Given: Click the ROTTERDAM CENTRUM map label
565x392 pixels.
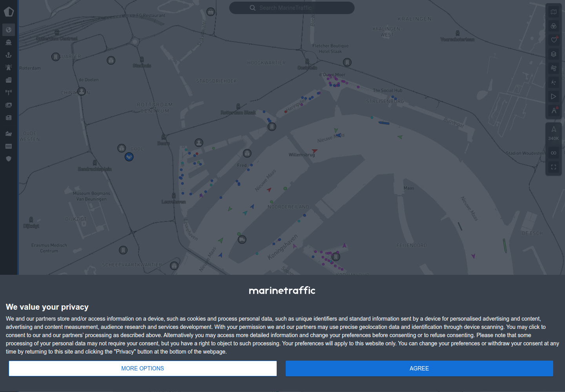Looking at the screenshot, I should [x=155, y=108].
